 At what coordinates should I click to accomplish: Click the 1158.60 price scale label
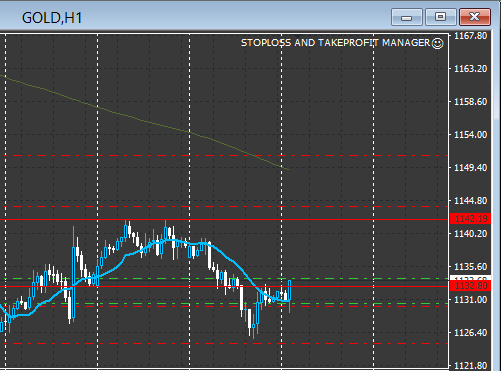tap(470, 102)
